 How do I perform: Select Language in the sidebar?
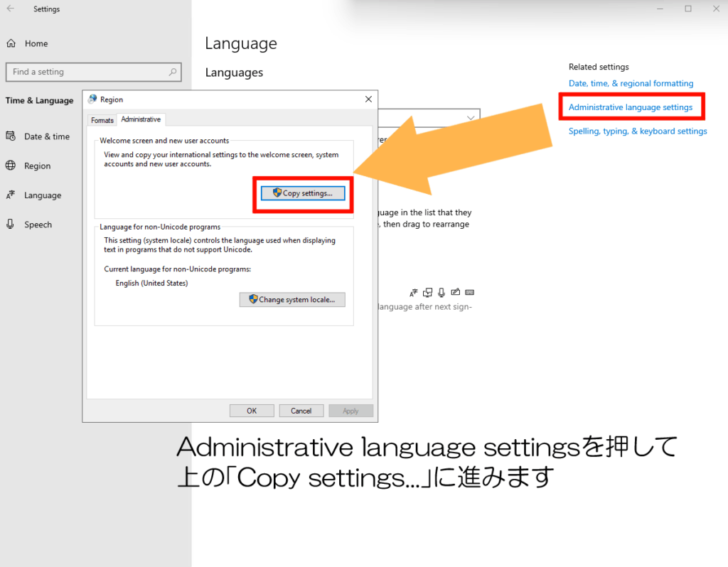click(42, 195)
